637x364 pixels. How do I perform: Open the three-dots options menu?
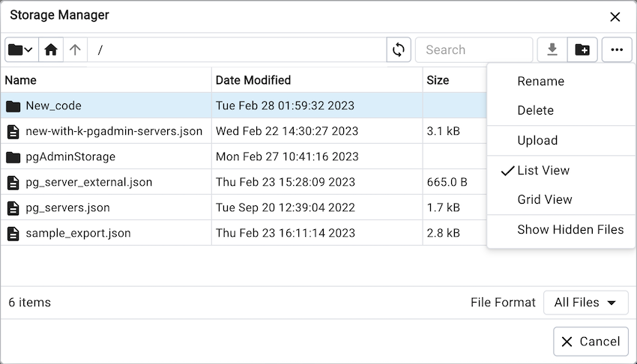tap(617, 50)
